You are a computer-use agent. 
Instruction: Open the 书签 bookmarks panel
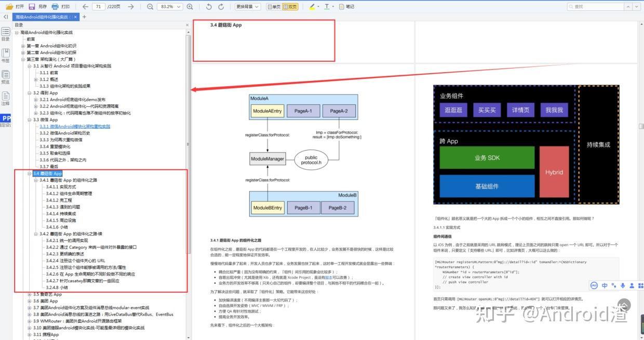click(x=5, y=53)
